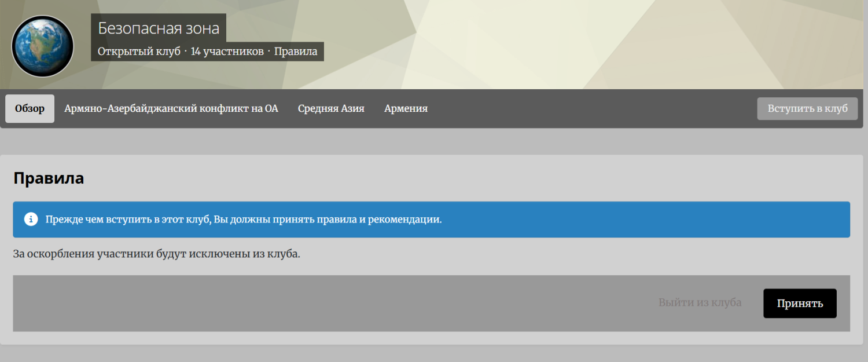Click the info icon in blue banner

click(31, 220)
